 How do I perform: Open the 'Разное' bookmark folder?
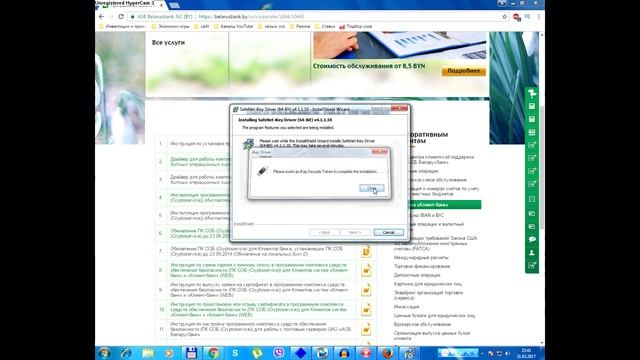(x=300, y=27)
